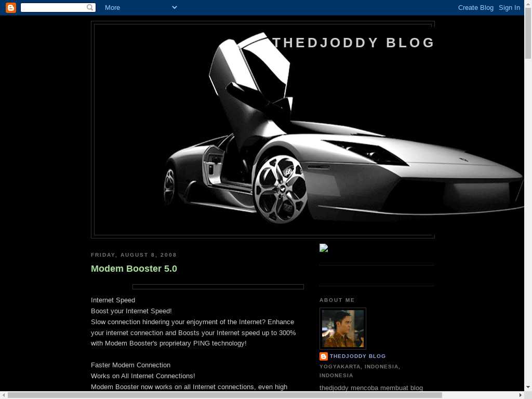
Task: Follow the Create Blog link
Action: 475,7
